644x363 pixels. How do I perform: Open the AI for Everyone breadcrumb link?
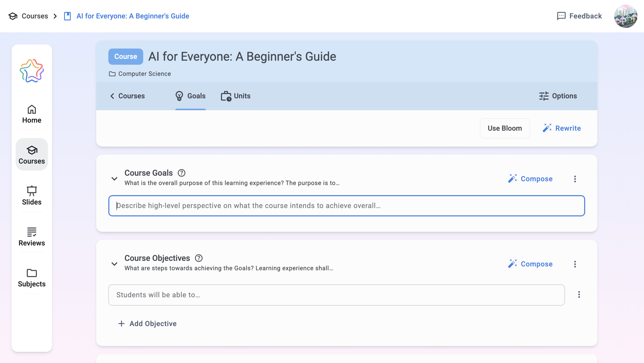(x=133, y=16)
